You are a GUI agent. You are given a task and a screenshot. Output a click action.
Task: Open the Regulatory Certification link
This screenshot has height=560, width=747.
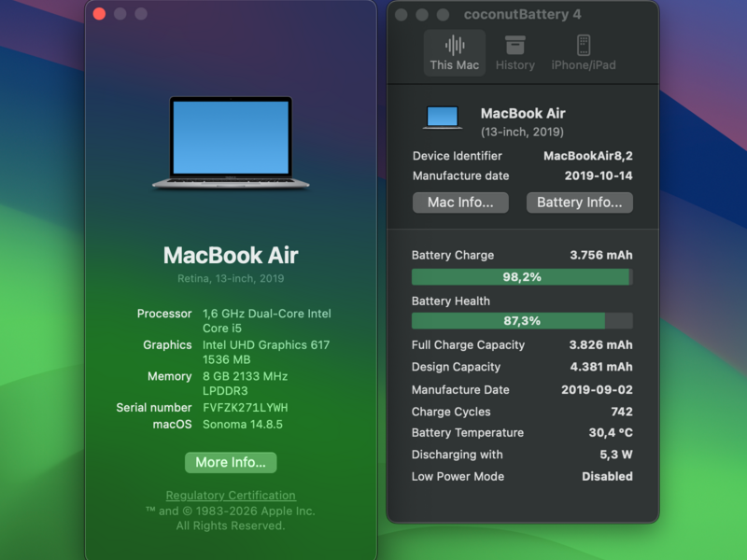tap(231, 496)
